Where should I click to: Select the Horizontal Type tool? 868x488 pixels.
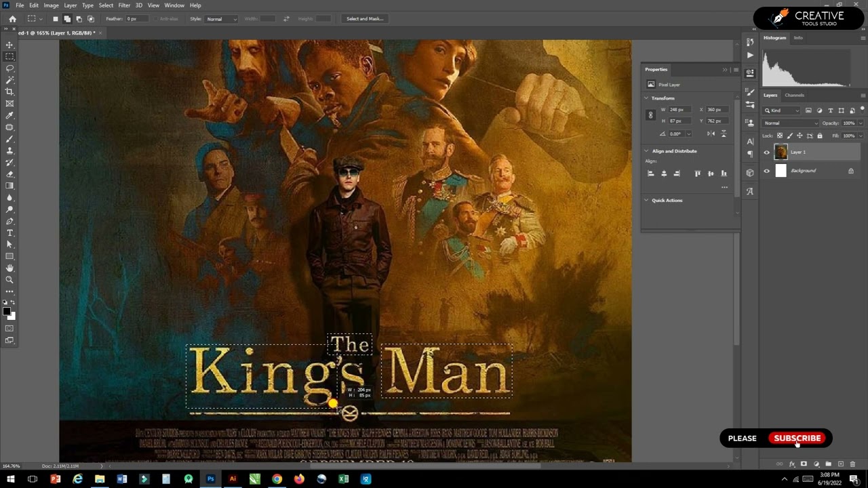tap(9, 232)
